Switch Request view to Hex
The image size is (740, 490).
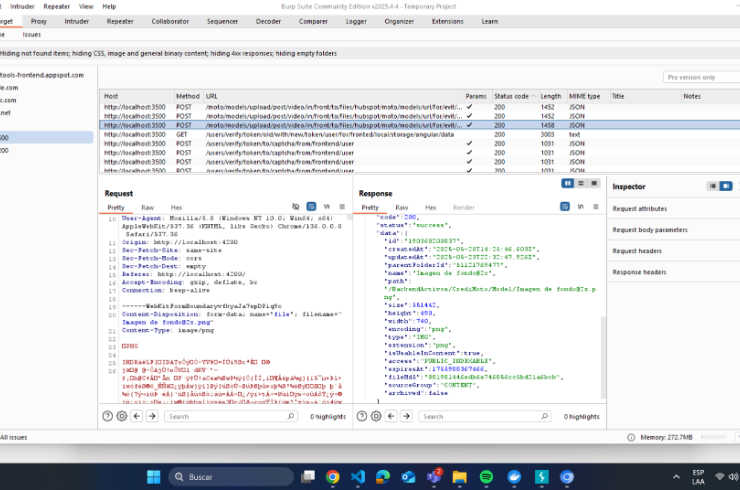176,207
